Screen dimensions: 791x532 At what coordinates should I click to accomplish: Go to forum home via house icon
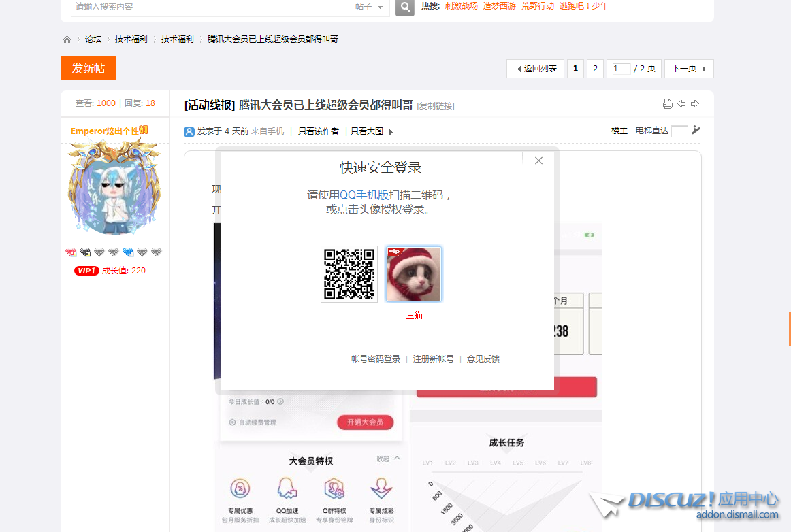(67, 39)
